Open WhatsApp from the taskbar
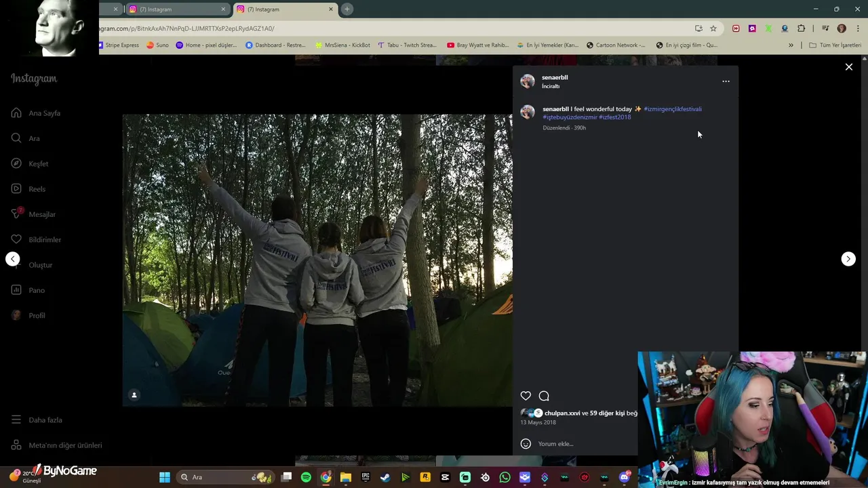Image resolution: width=868 pixels, height=488 pixels. (x=505, y=477)
